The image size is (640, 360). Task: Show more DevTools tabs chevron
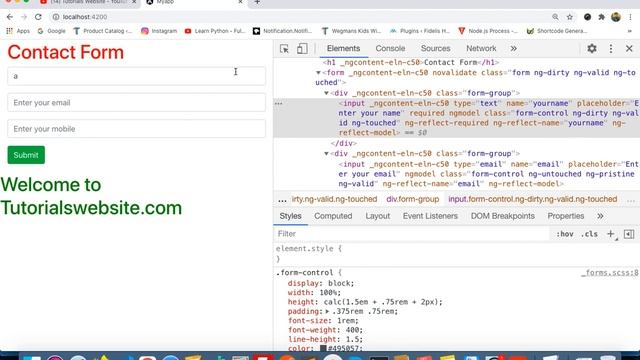coord(513,49)
